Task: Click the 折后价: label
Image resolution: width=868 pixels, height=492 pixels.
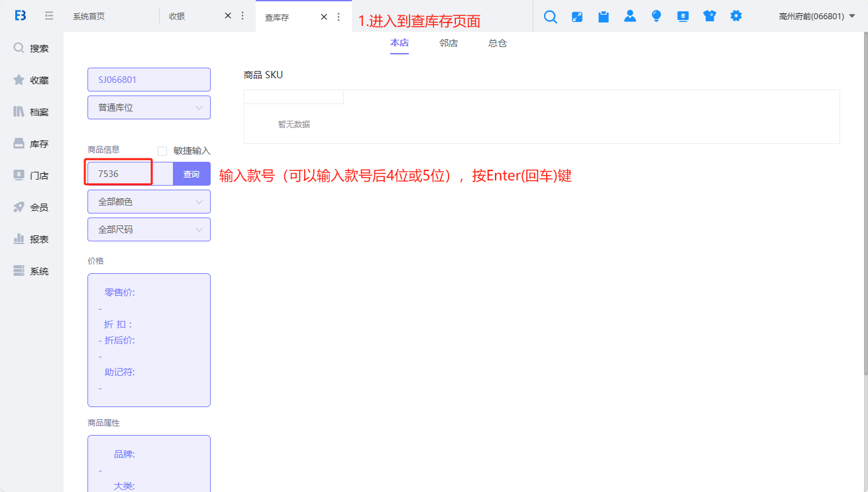Action: (120, 340)
